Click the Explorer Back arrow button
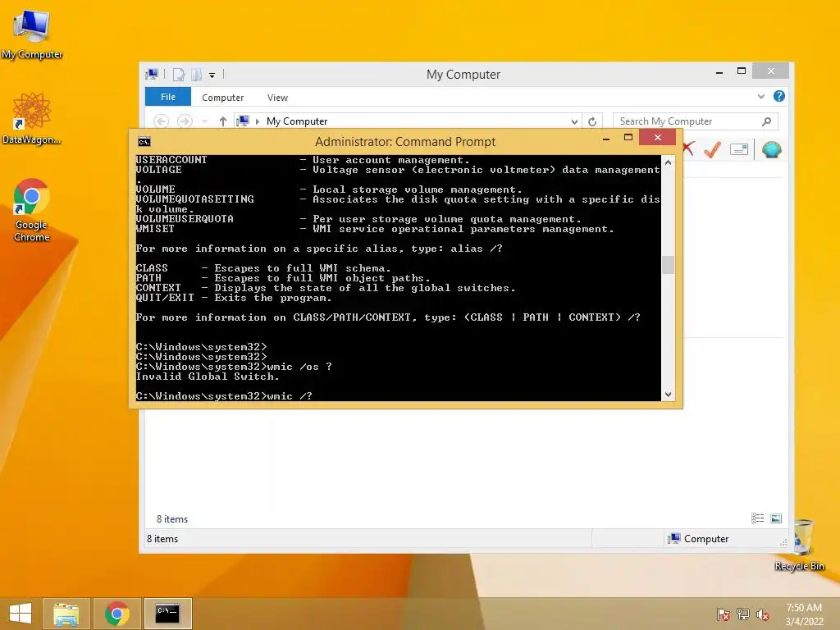 point(162,121)
